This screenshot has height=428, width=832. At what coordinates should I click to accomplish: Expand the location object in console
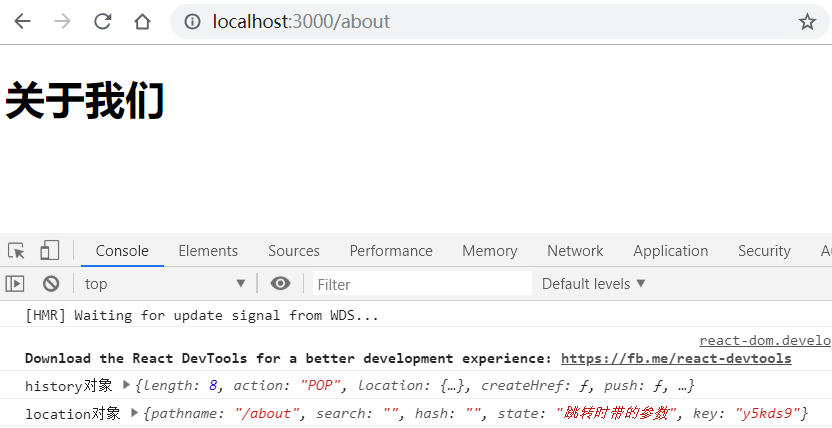click(134, 412)
